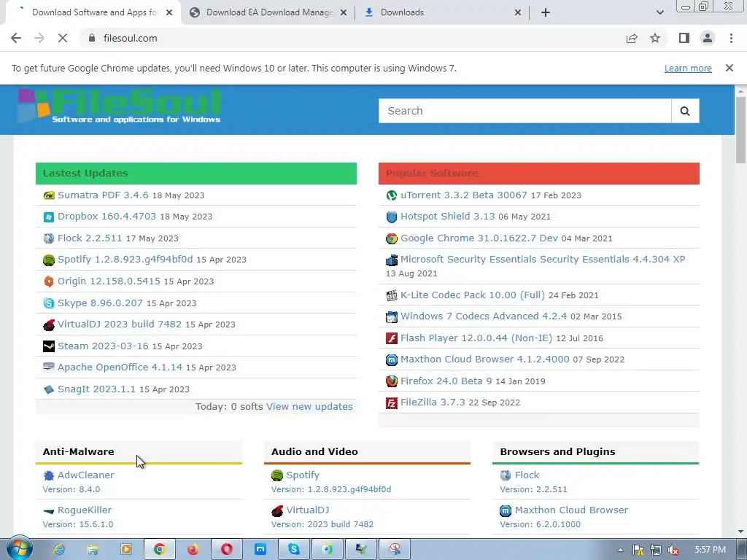This screenshot has width=747, height=560.
Task: Open the SnagIt 2023.1.1 link
Action: pyautogui.click(x=97, y=389)
